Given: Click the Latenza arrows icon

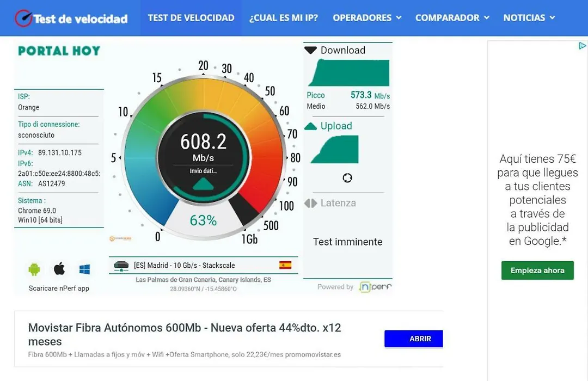Looking at the screenshot, I should tap(310, 203).
